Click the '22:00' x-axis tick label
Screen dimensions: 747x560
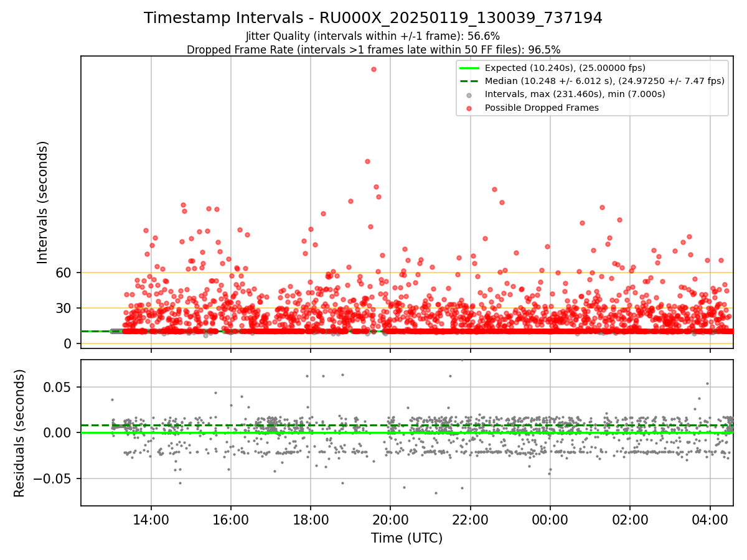pyautogui.click(x=470, y=520)
